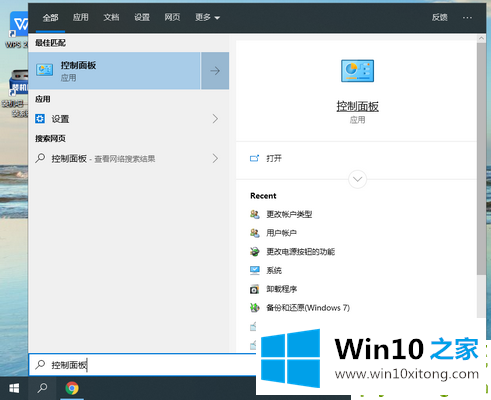Screen dimensions: 491x400
Task: Click the 设置 gear icon in apps list
Action: pos(40,119)
